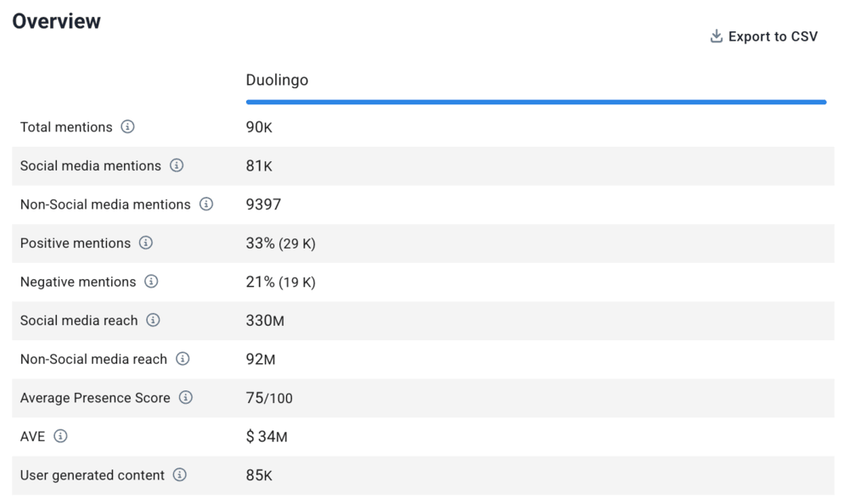Select the $ 34M AVE value
This screenshot has width=849, height=504.
[267, 437]
